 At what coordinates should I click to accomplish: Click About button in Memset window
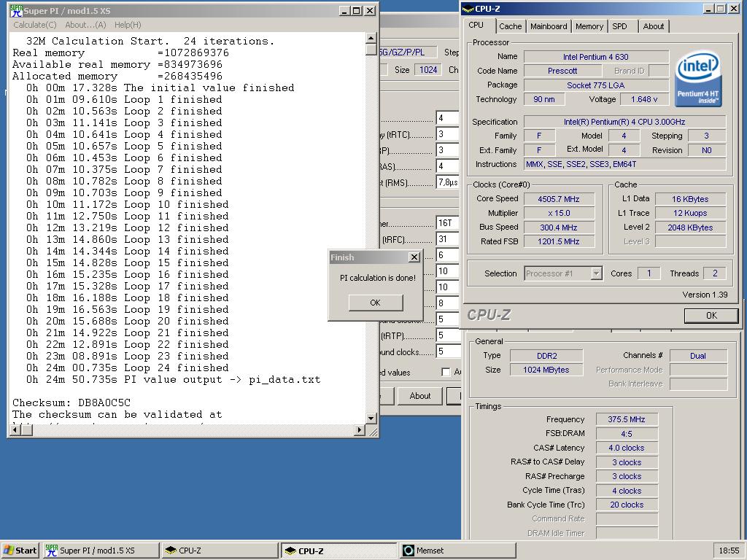tap(419, 396)
